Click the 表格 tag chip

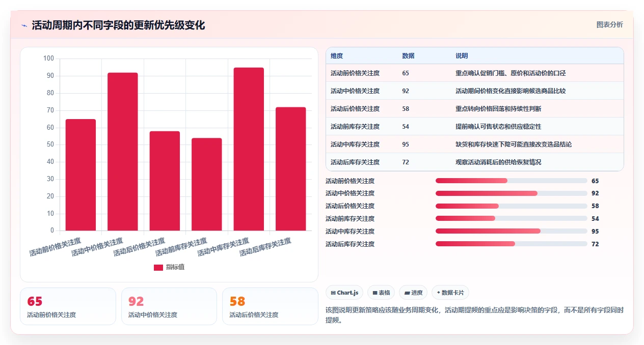[x=381, y=293]
